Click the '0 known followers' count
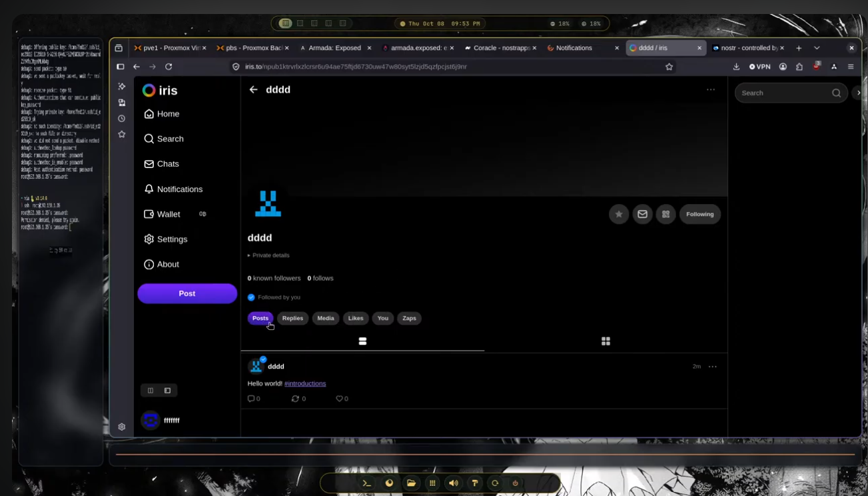868x496 pixels. [x=274, y=278]
